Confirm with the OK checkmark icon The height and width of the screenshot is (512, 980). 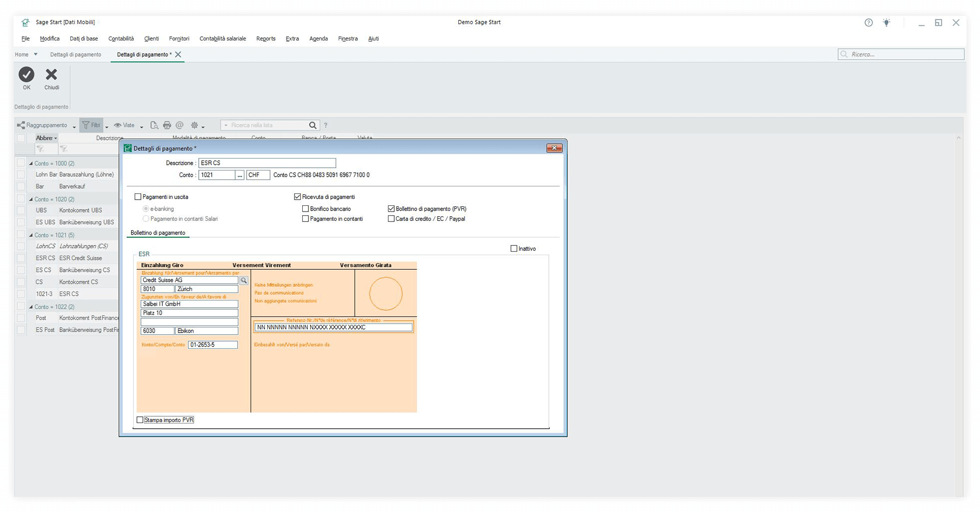27,74
